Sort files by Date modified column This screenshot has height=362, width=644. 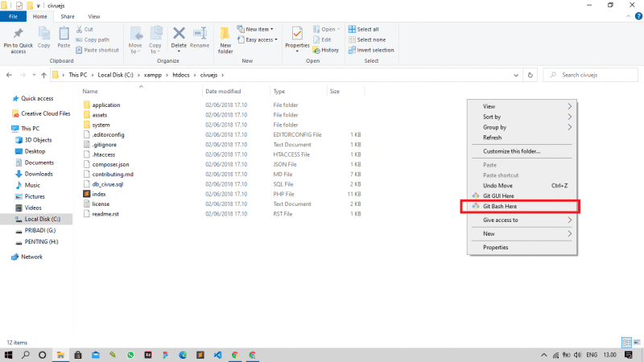[x=223, y=92]
